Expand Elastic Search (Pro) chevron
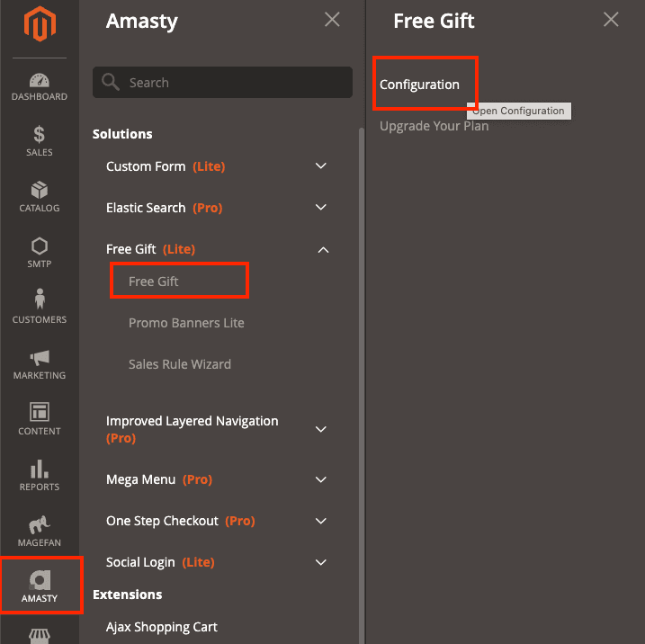The image size is (645, 644). pos(321,207)
